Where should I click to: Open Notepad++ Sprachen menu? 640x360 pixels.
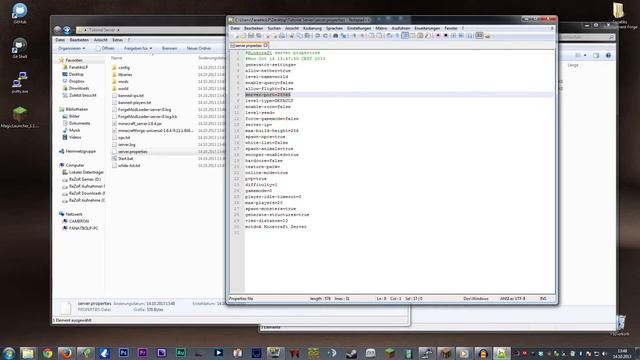tap(334, 28)
